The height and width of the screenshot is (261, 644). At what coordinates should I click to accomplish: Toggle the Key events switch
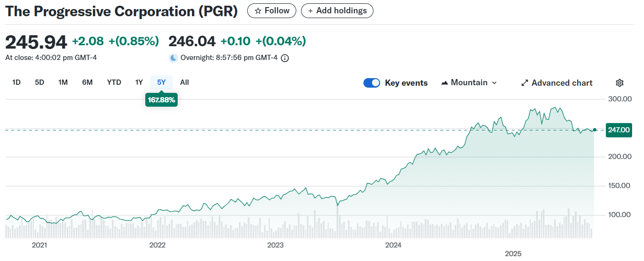372,83
